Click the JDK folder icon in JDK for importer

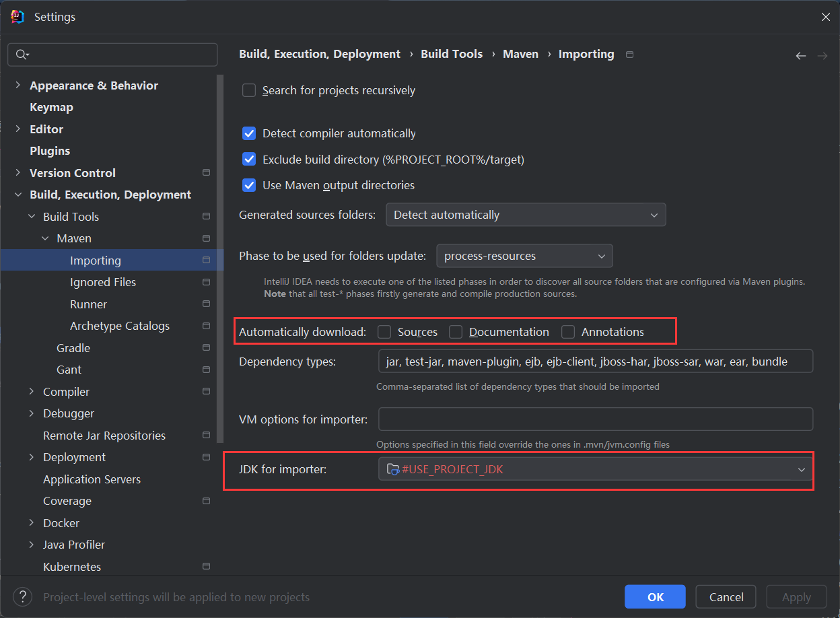coord(393,469)
